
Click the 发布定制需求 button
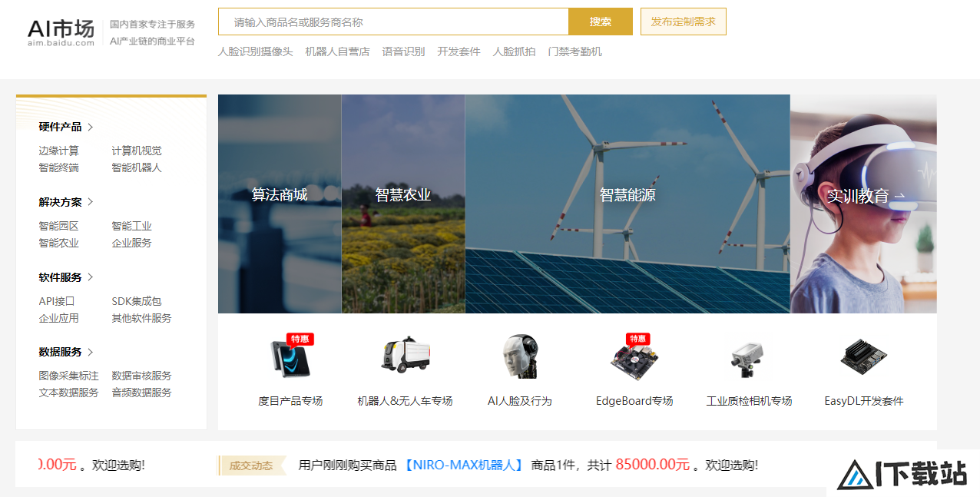pyautogui.click(x=684, y=22)
